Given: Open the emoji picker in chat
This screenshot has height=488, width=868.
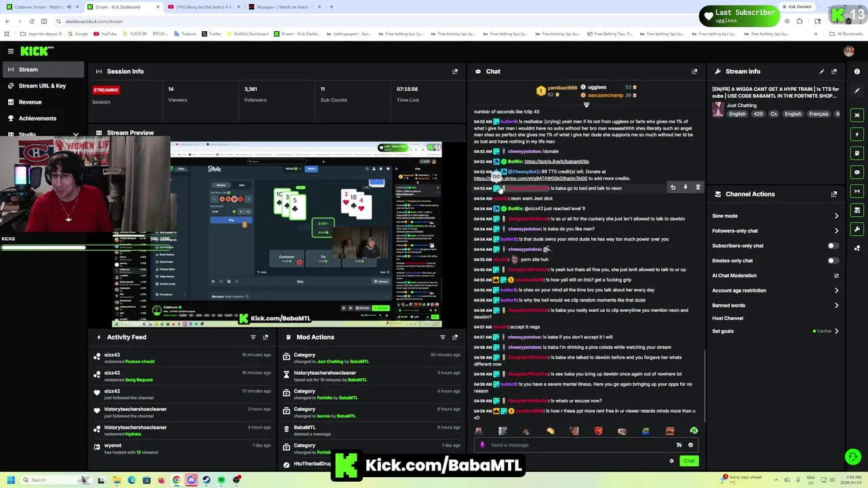Looking at the screenshot, I should [690, 445].
